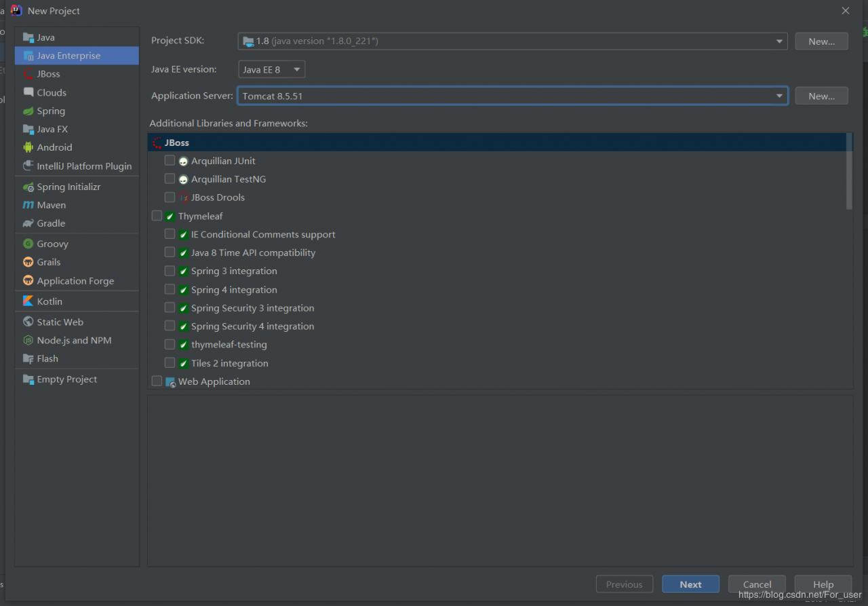The image size is (868, 606).
Task: Select Maven project type
Action: click(77, 205)
